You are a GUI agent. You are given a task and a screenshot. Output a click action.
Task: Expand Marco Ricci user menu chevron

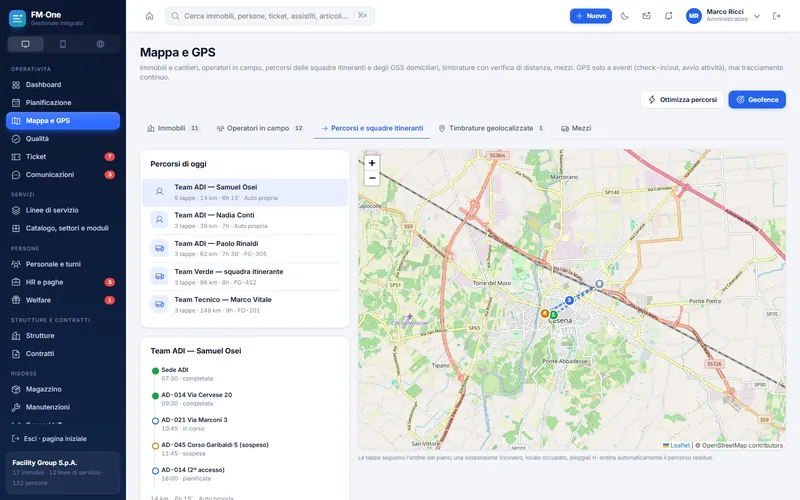tap(757, 16)
